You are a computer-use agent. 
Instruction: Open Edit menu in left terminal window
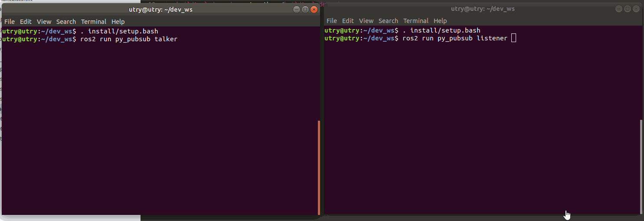[26, 22]
